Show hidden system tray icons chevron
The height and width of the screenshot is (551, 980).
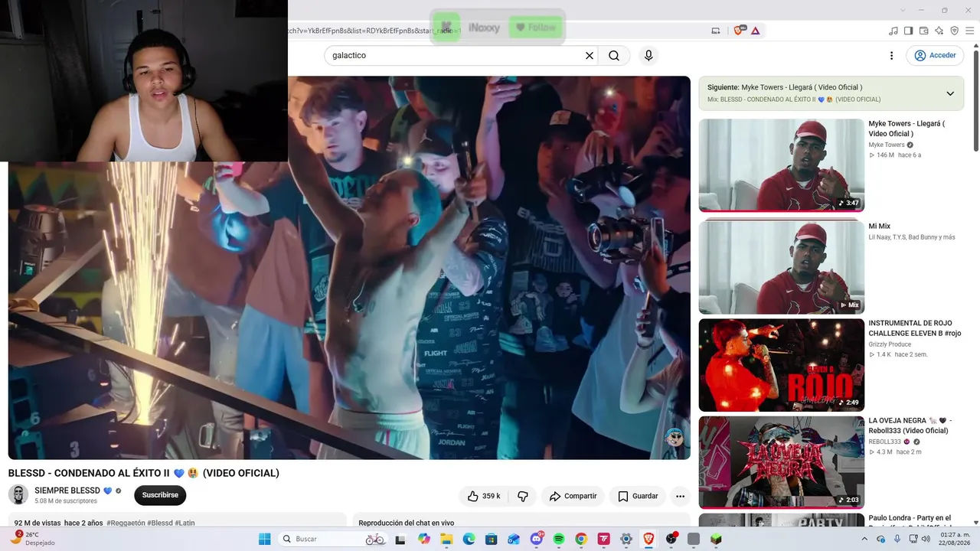click(865, 539)
